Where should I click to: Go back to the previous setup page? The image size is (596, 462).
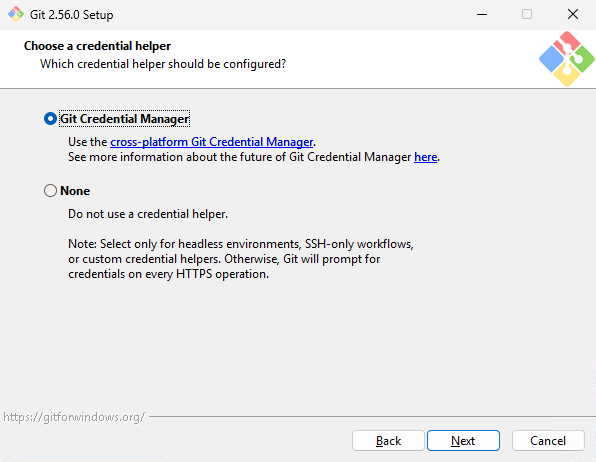388,441
